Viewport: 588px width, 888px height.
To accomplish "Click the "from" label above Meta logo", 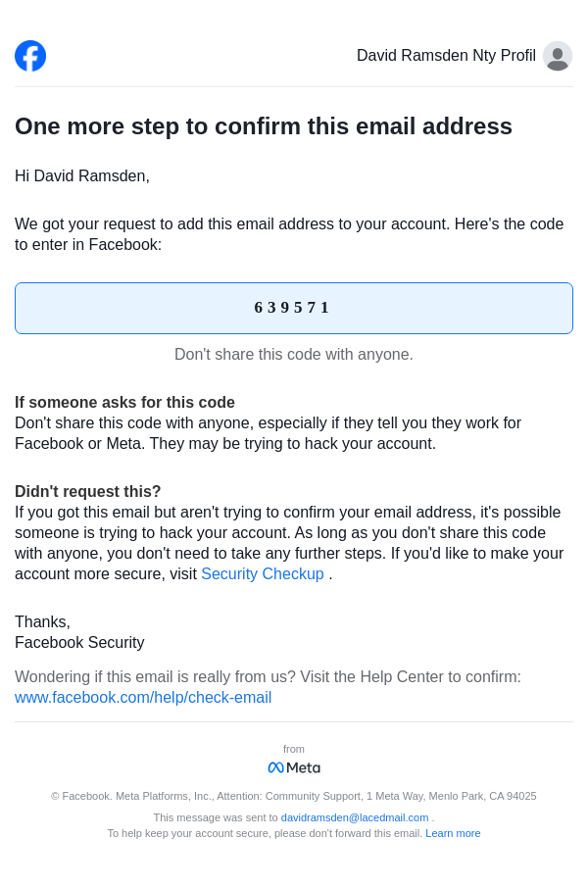I will (x=294, y=749).
